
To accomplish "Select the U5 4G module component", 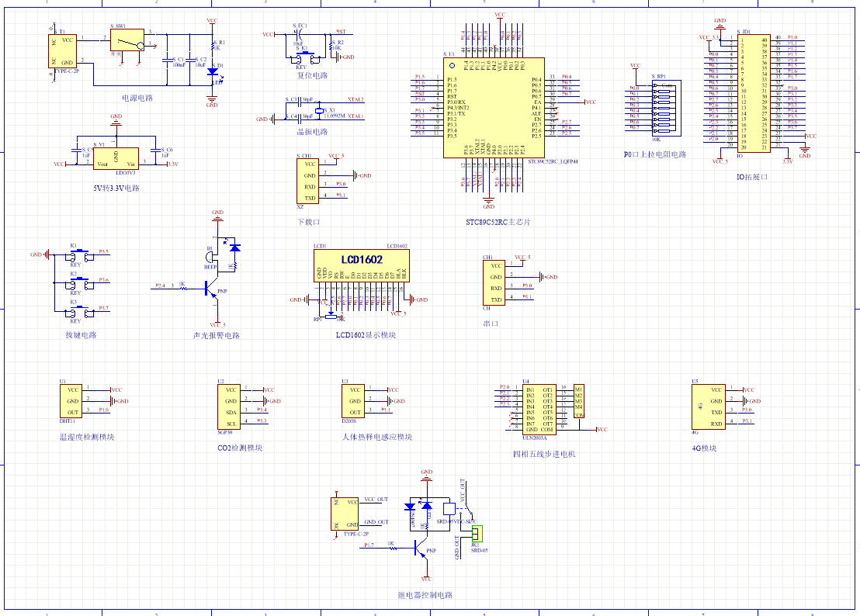I will pos(708,407).
